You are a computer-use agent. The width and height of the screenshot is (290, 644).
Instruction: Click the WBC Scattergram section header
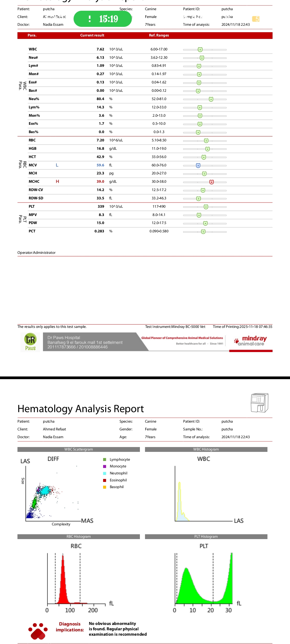point(79,449)
